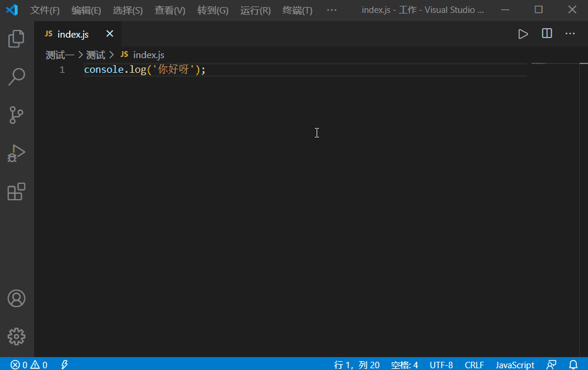Open the Source Control icon

pos(16,115)
